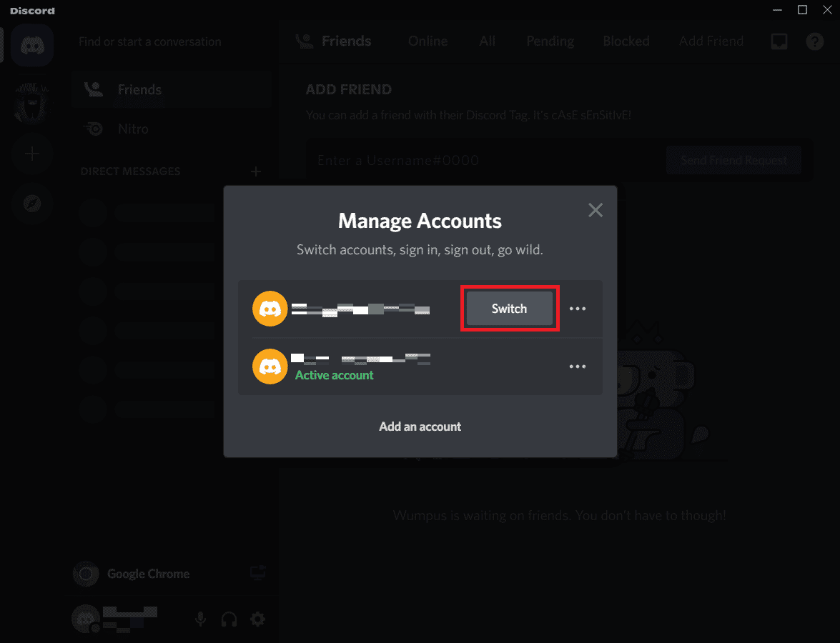Stream Google Chrome with screen share icon
The height and width of the screenshot is (643, 840).
pyautogui.click(x=258, y=573)
